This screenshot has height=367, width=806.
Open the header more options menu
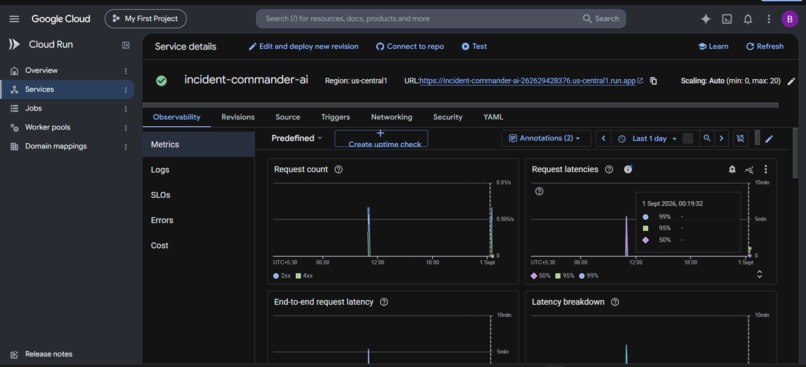[x=769, y=19]
